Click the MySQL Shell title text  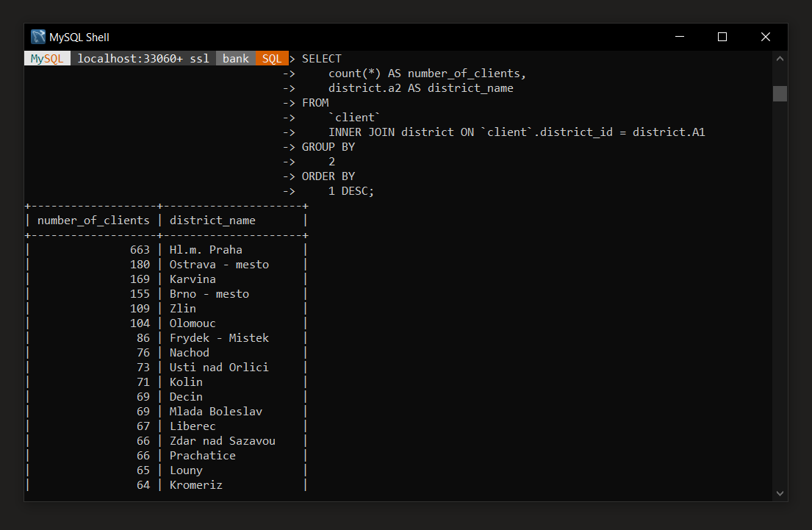coord(79,36)
